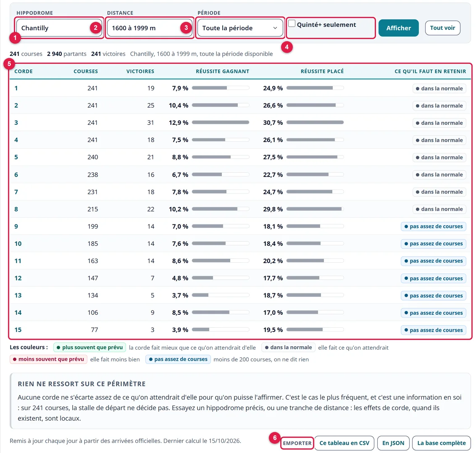Screen dimensions: 476x453
Task: Click the 'Dernier calcul le 15/10/2026' footer text
Action: (x=202, y=440)
